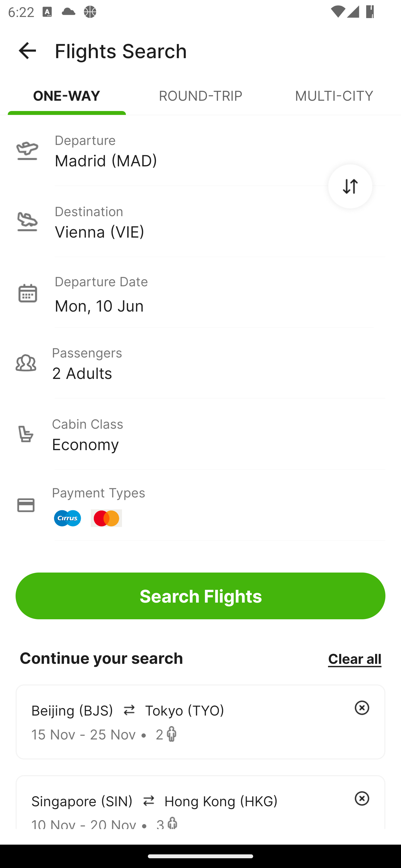
Task: Switch to the MULTI-CITY tab
Action: coord(334,96)
